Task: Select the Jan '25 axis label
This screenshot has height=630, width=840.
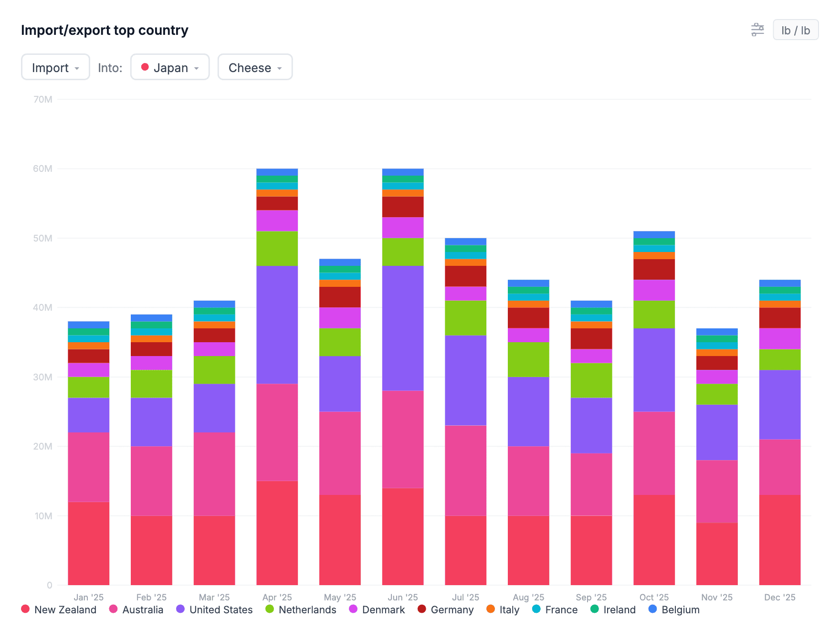Action: pyautogui.click(x=89, y=597)
